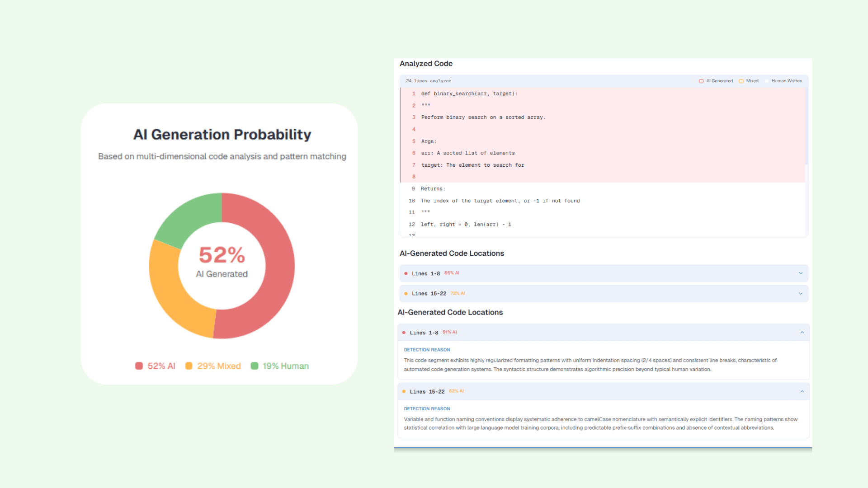Viewport: 868px width, 488px height.
Task: Click the red dot beside Lines 1-8 91% AI
Action: 404,333
